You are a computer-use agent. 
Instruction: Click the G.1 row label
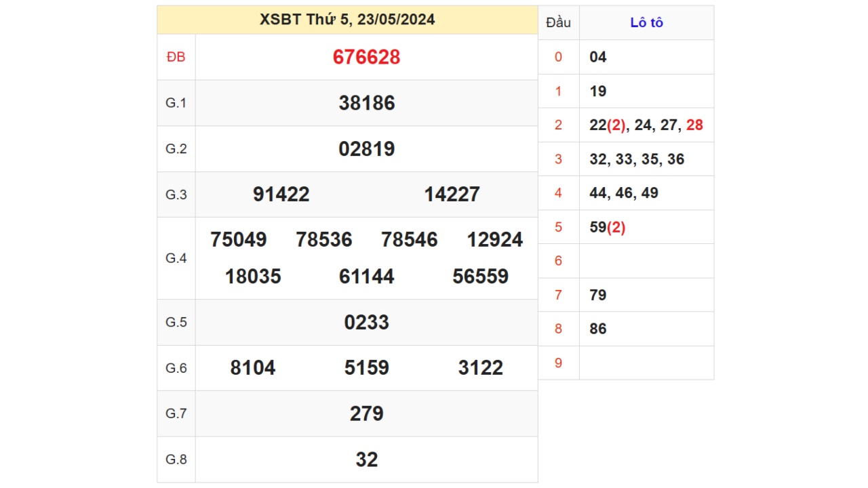[176, 103]
